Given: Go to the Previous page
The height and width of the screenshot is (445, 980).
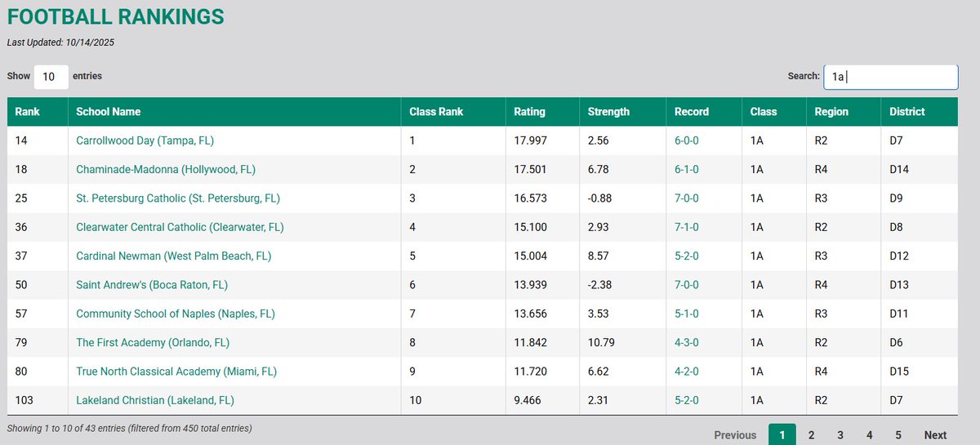Looking at the screenshot, I should tap(735, 435).
